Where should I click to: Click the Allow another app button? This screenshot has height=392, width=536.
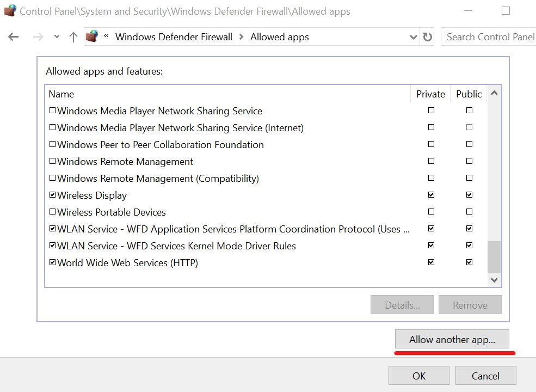tap(452, 339)
